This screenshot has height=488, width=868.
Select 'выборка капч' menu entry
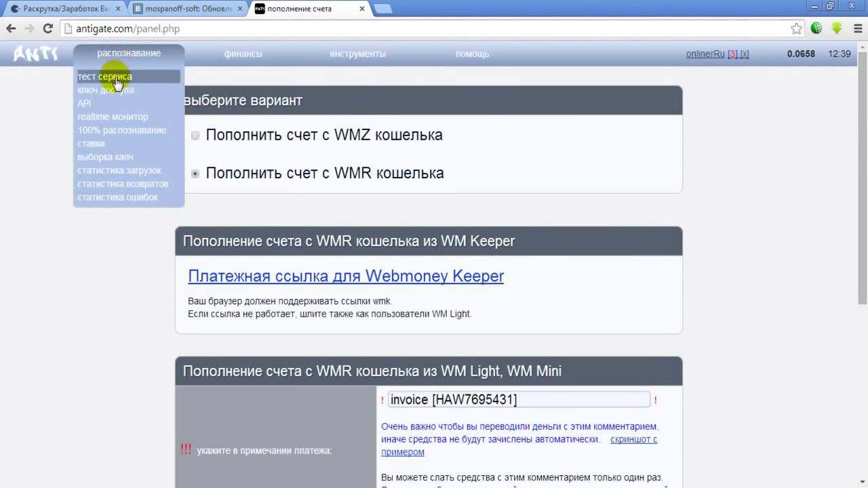coord(105,157)
